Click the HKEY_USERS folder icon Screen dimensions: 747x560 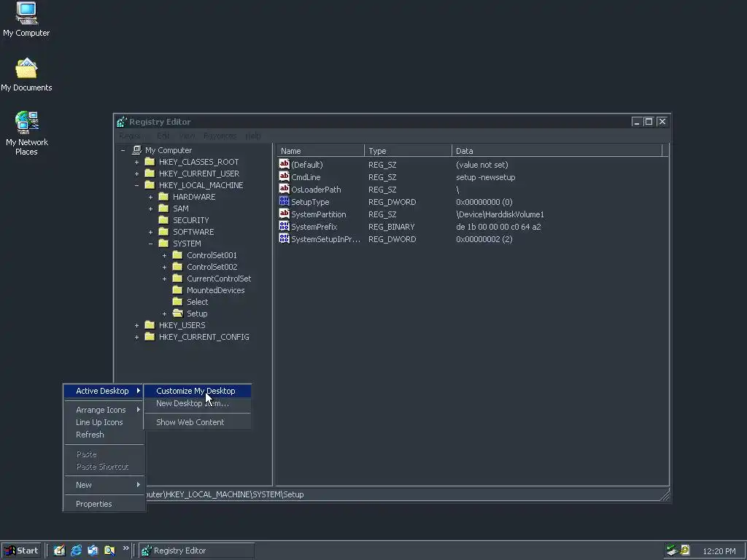pos(150,324)
